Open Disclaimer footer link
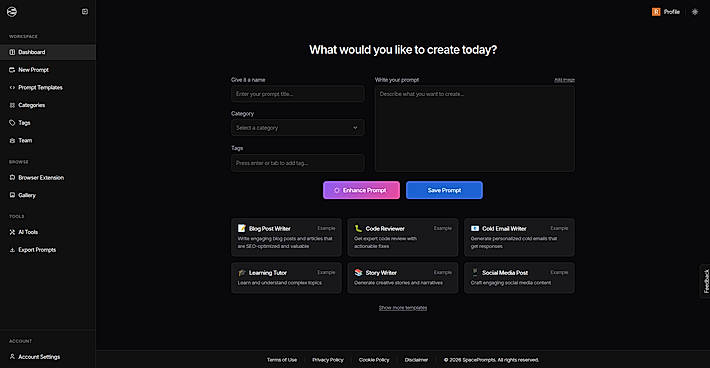The height and width of the screenshot is (368, 710). [416, 360]
